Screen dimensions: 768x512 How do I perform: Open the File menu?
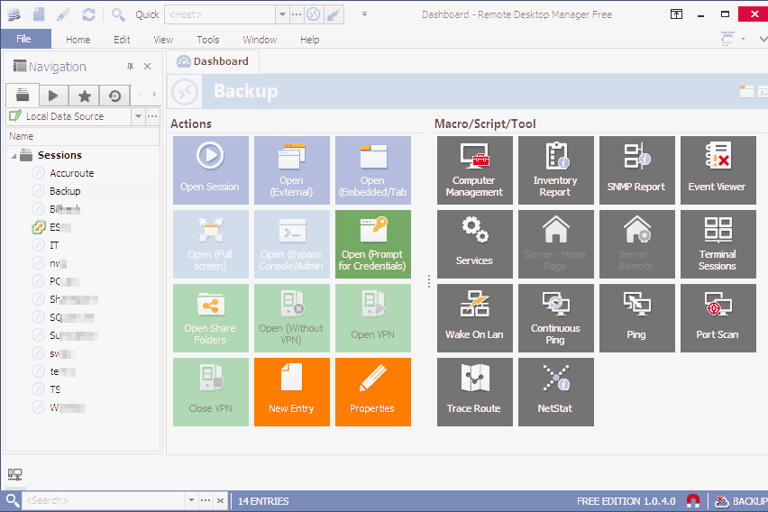(x=24, y=39)
